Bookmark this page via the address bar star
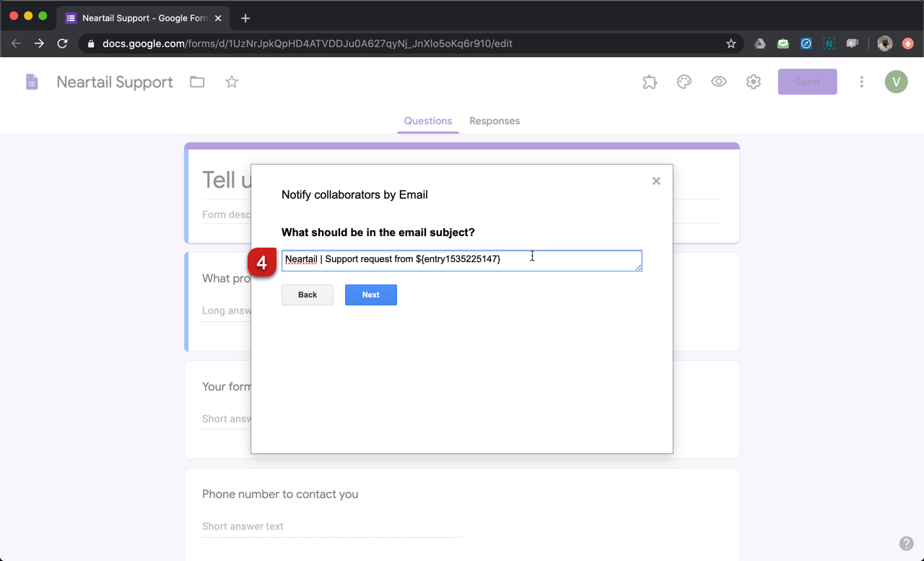The width and height of the screenshot is (924, 561). pyautogui.click(x=731, y=43)
